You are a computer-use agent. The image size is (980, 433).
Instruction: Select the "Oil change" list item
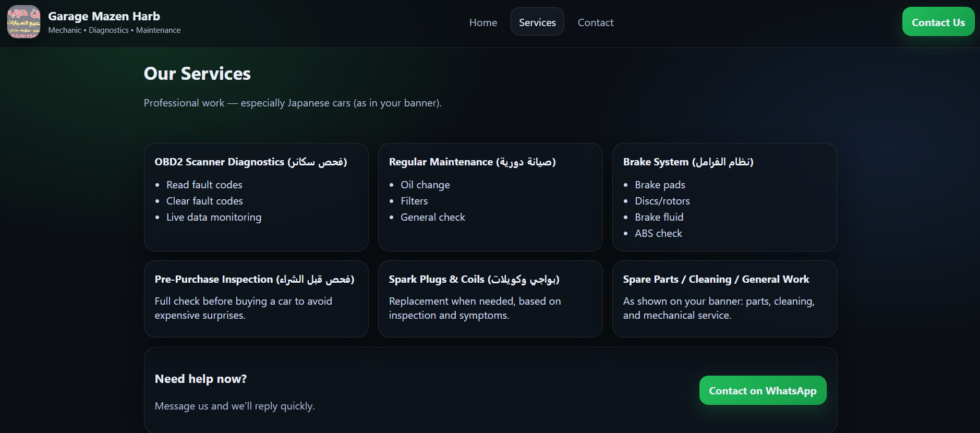[x=425, y=185]
